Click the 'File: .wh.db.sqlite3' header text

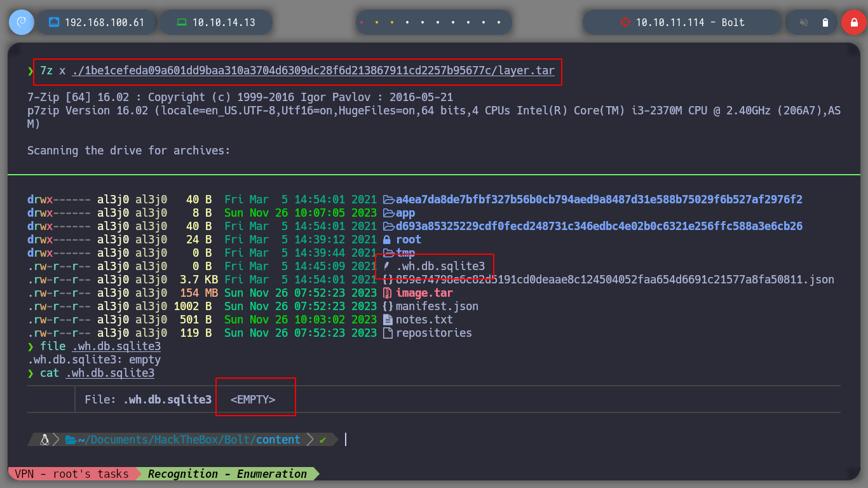[148, 400]
